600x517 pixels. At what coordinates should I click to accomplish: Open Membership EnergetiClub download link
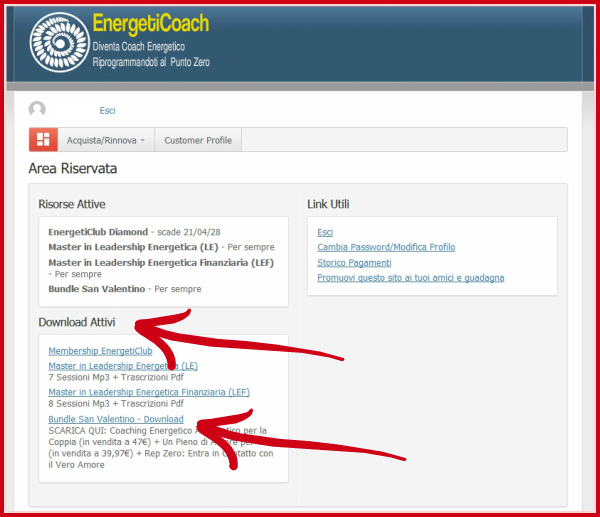[100, 351]
